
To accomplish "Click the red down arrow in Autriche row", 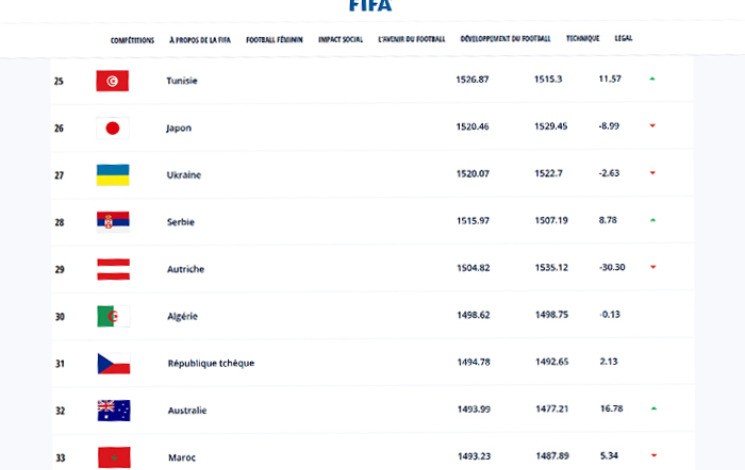I will pos(652,267).
